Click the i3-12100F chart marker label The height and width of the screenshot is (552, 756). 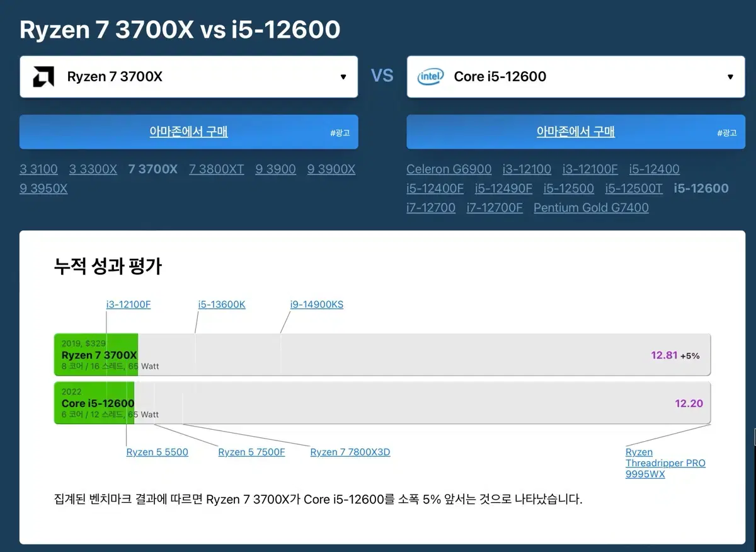(129, 304)
